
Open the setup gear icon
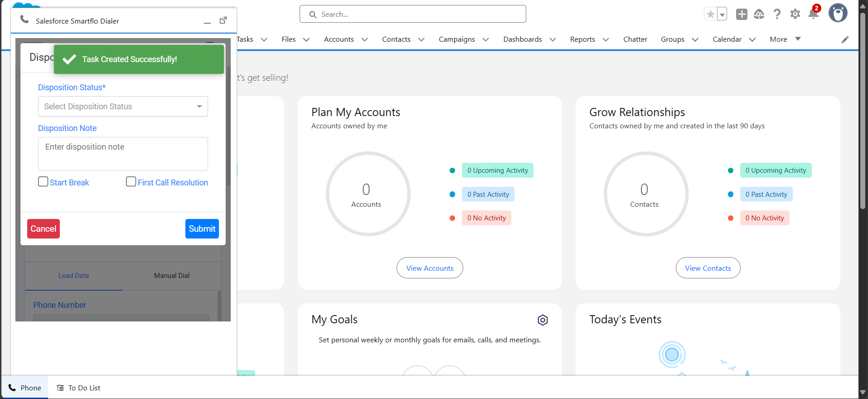(795, 14)
